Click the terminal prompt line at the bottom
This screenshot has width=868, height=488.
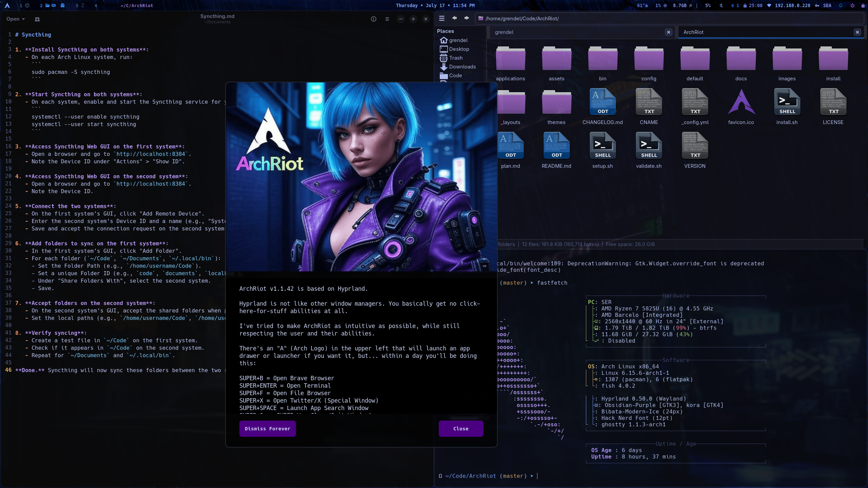488,476
